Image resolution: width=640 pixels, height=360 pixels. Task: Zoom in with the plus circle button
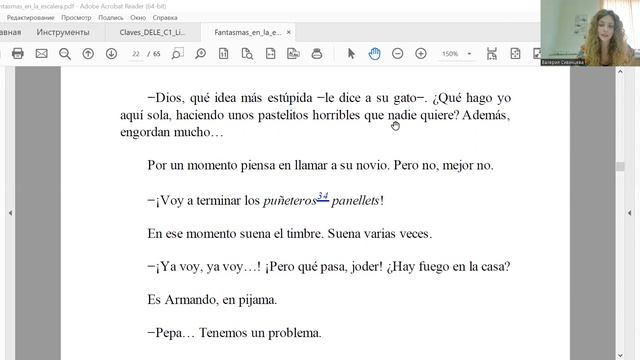[421, 53]
